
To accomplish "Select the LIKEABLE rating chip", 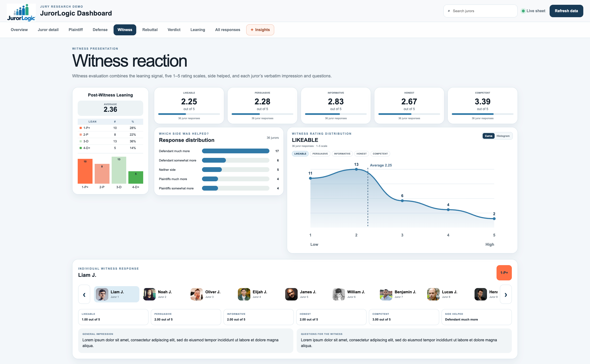I will [300, 154].
